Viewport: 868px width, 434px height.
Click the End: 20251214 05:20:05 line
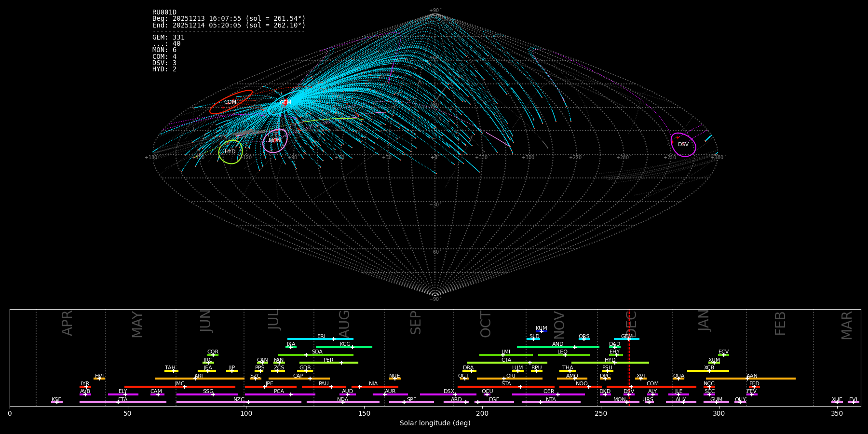229,25
